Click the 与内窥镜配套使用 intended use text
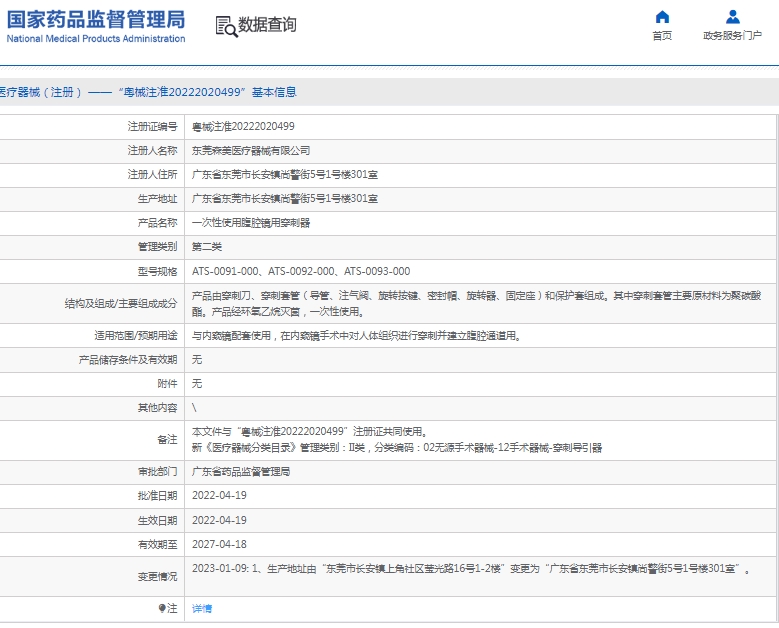779x628 pixels. (x=357, y=335)
